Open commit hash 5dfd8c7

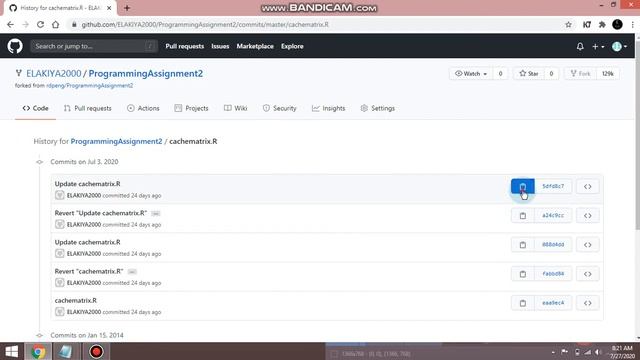coord(553,187)
